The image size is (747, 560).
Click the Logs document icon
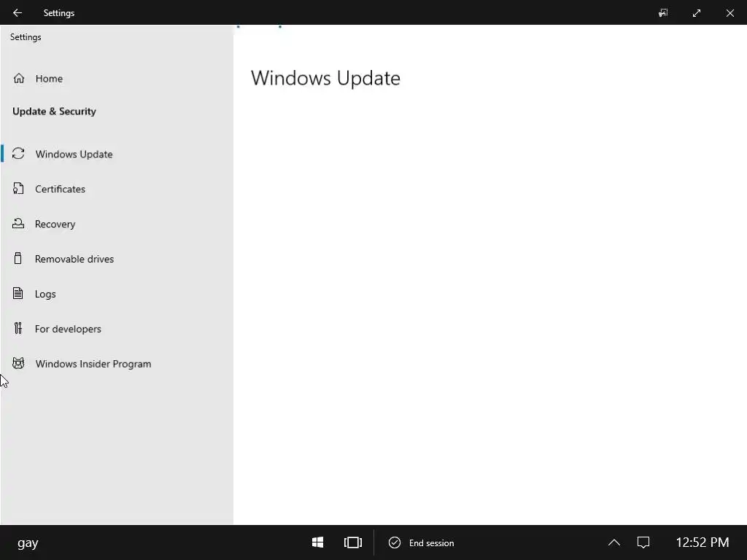click(x=18, y=293)
